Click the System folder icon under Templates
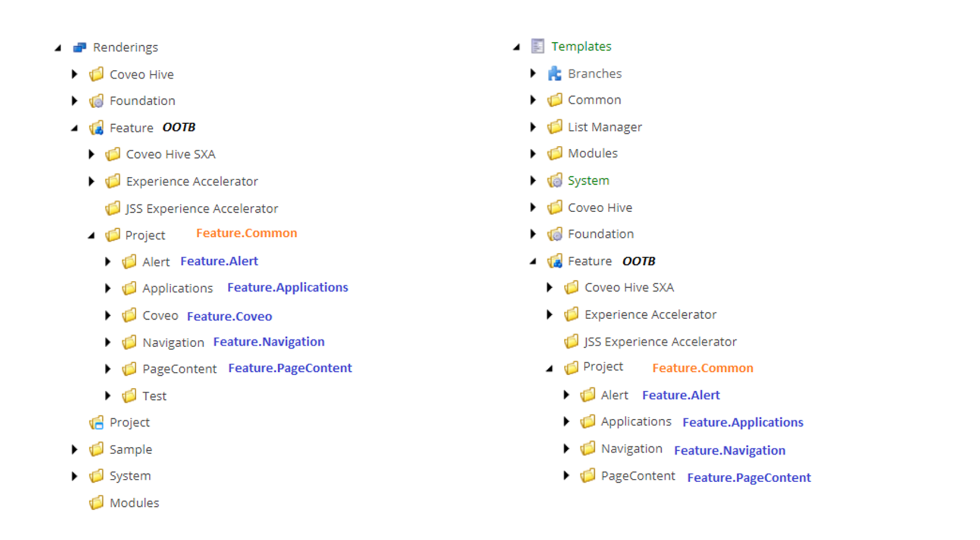The height and width of the screenshot is (540, 980). click(x=554, y=181)
